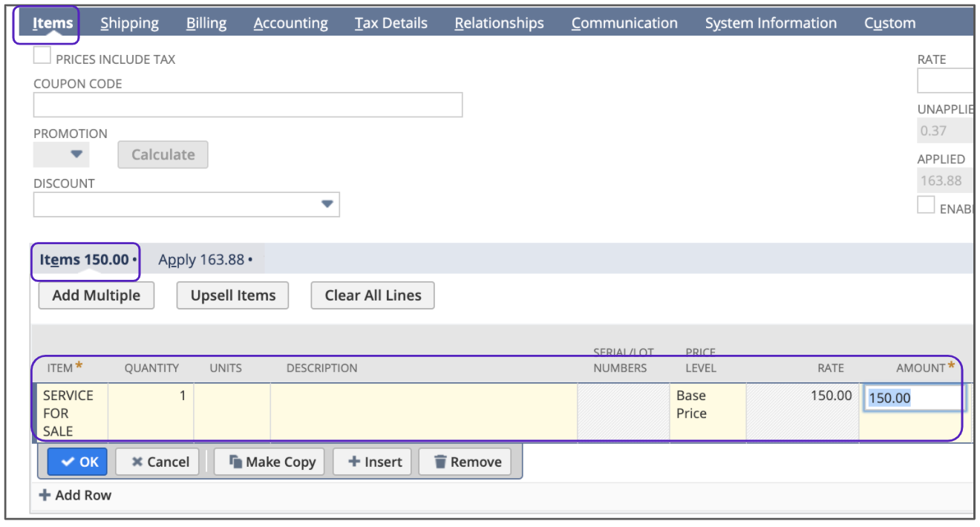Tick the checkbox under the Applied field
This screenshot has height=527, width=980.
tap(926, 206)
